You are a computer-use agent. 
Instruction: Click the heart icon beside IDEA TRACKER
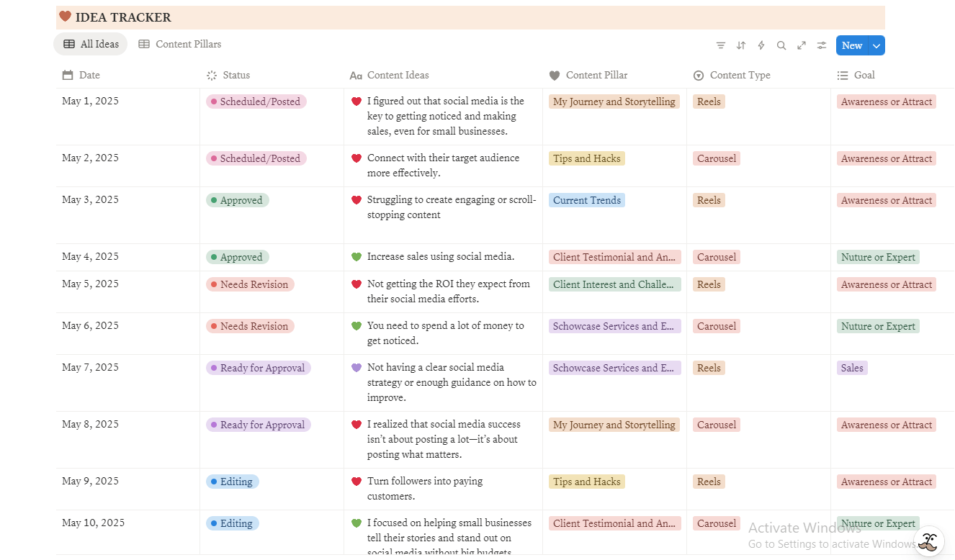65,17
